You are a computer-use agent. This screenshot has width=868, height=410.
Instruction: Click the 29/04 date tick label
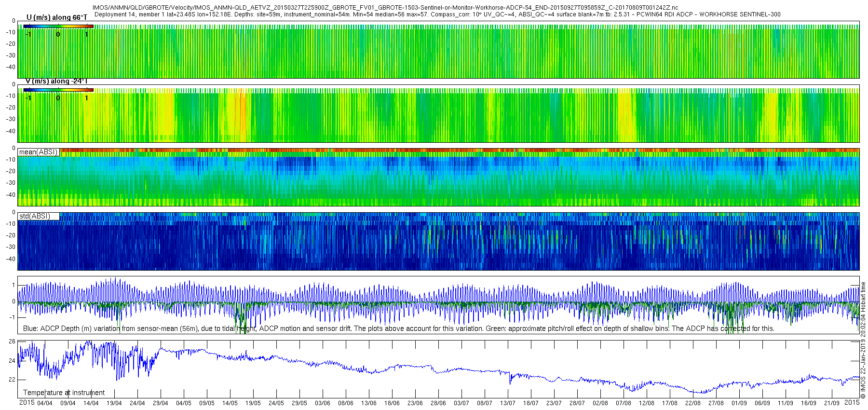tap(161, 403)
